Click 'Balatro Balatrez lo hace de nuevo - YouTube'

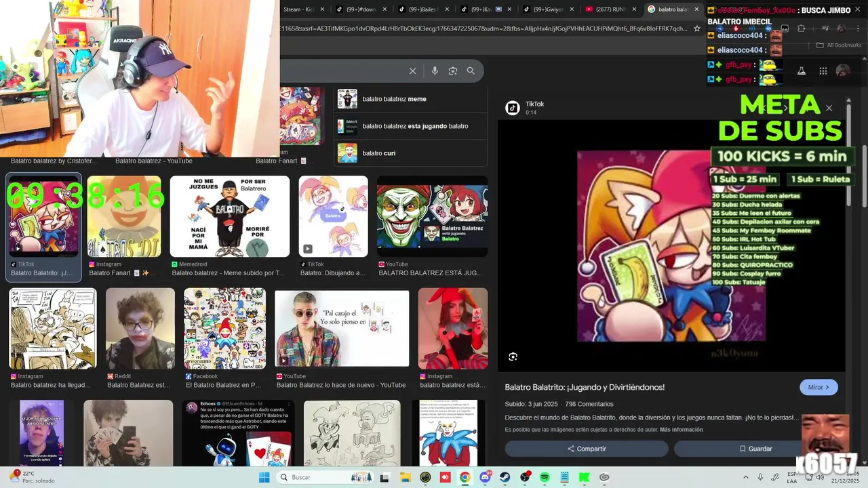(x=341, y=385)
